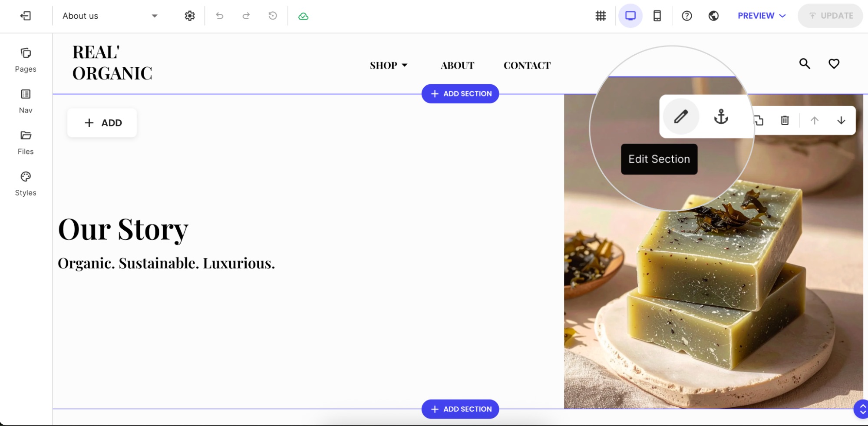Open the About us page dropdown
This screenshot has height=426, width=868.
click(110, 16)
